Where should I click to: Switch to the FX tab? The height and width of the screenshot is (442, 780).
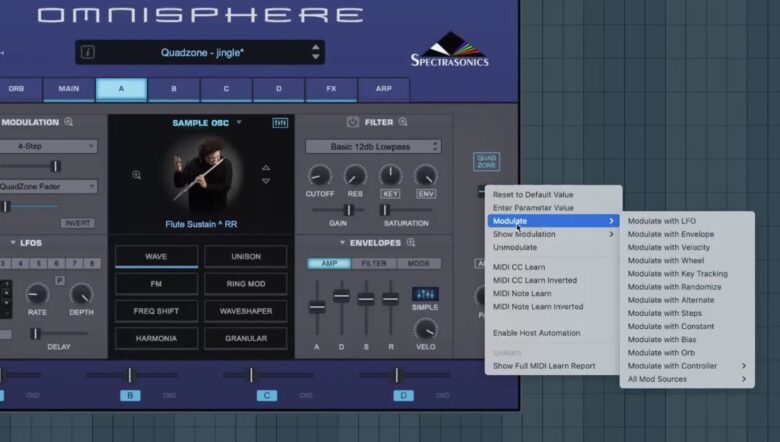click(331, 89)
